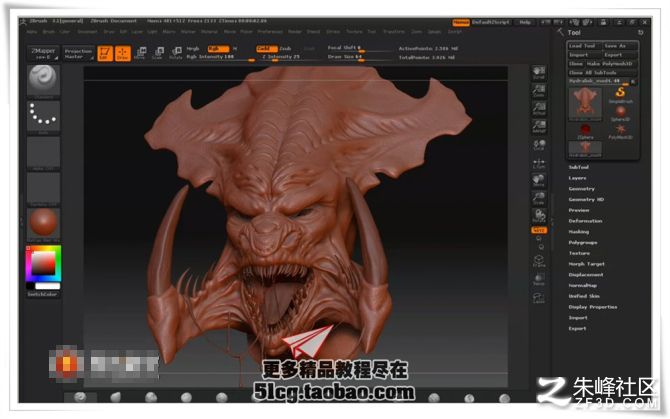Viewport: 670px width, 419px height.
Task: Expand the Display Properties section
Action: (x=593, y=307)
